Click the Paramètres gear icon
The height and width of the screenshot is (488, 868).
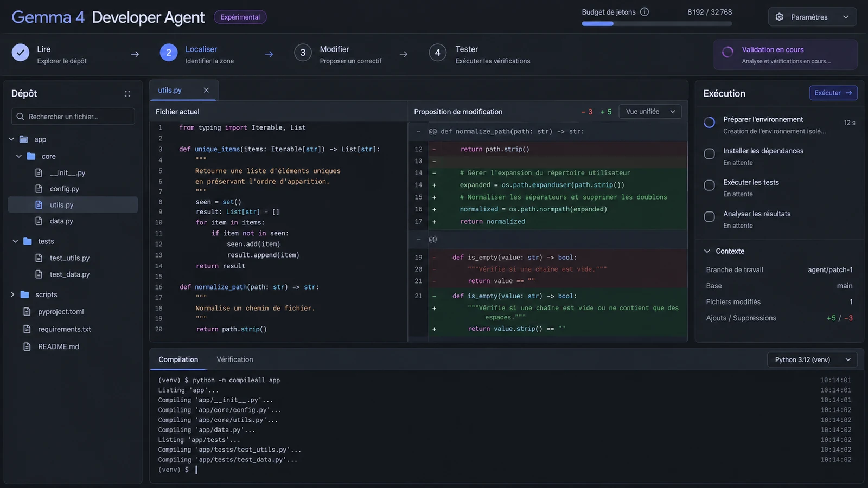pyautogui.click(x=780, y=17)
